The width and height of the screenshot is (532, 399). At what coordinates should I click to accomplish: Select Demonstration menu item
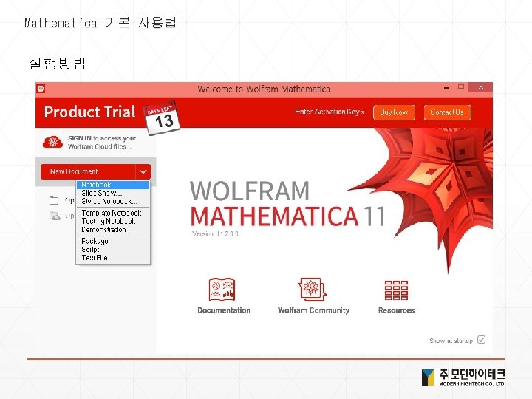point(113,230)
